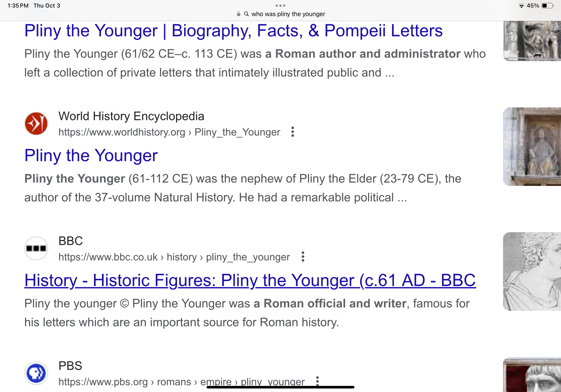Open options for BBC result
The height and width of the screenshot is (392, 561).
pyautogui.click(x=303, y=257)
